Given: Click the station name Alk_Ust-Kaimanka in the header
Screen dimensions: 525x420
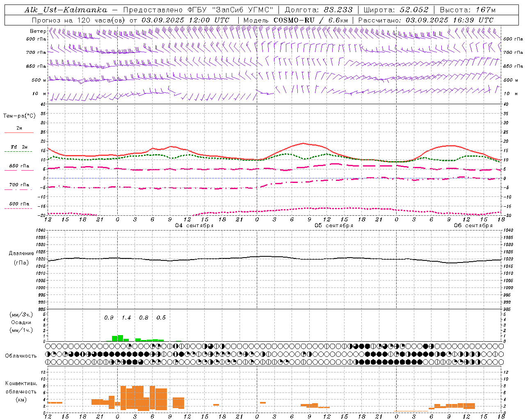Looking at the screenshot, I should click(x=66, y=10).
